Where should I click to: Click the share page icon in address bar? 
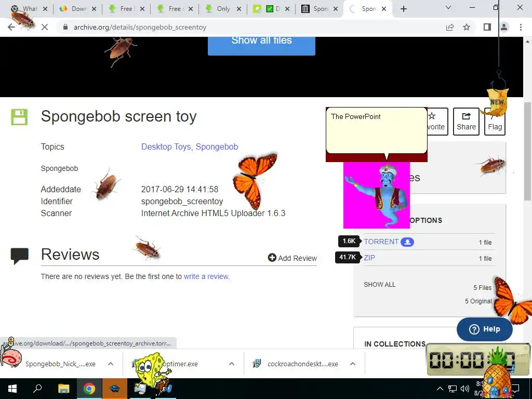click(x=450, y=27)
